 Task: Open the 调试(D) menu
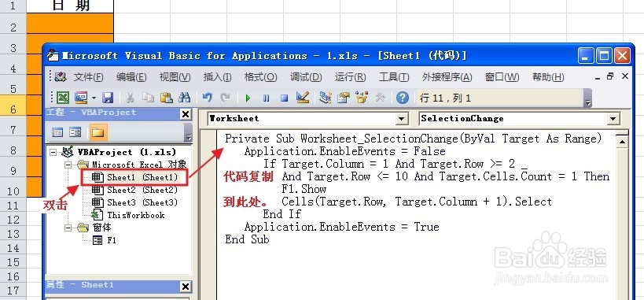tap(306, 77)
